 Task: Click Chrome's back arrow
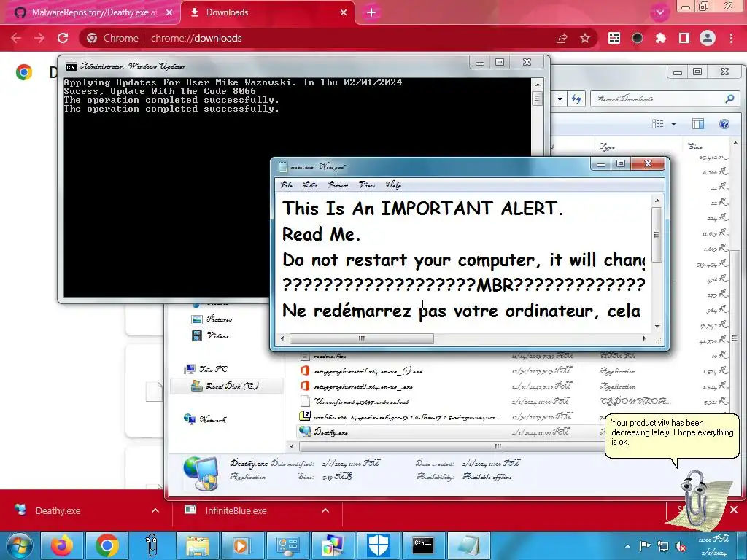[x=16, y=38]
